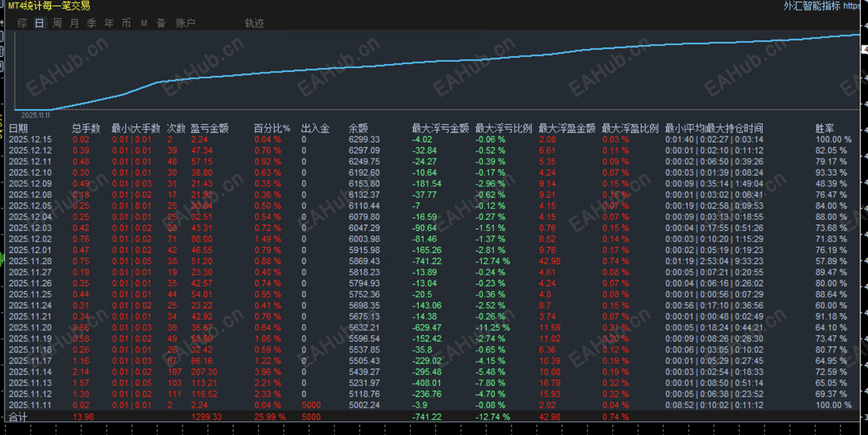Select the 年 yearly tab
Screen dimensions: 868x435
(x=109, y=23)
